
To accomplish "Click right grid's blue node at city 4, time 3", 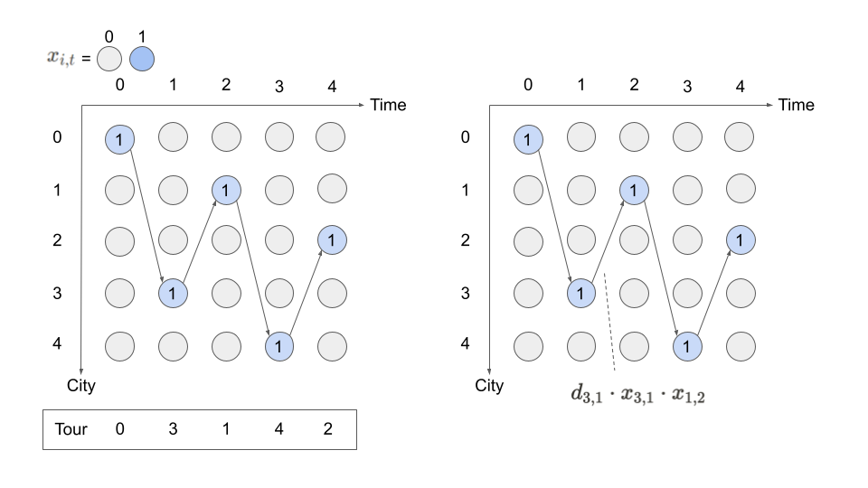I will point(687,345).
